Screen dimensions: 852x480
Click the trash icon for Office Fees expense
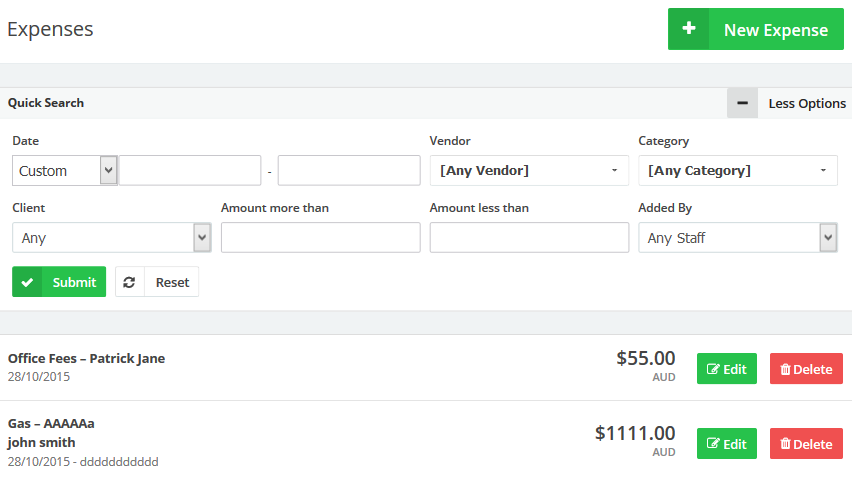(785, 369)
